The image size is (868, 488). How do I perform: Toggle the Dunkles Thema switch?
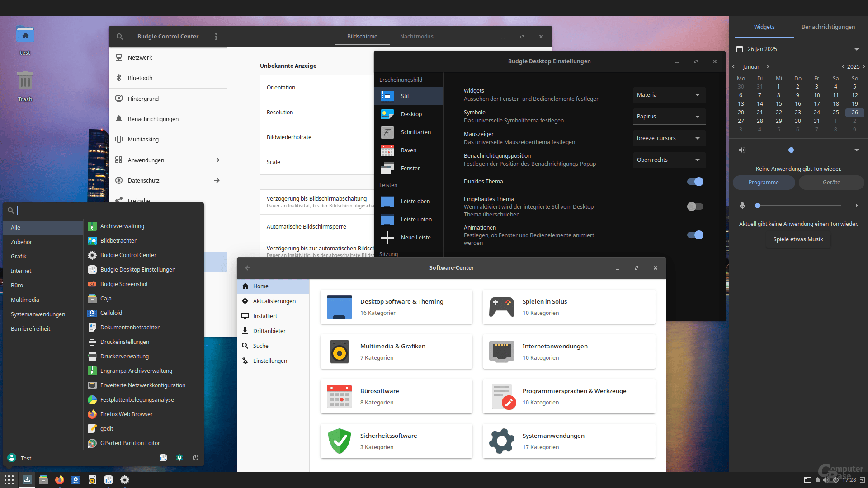(695, 182)
